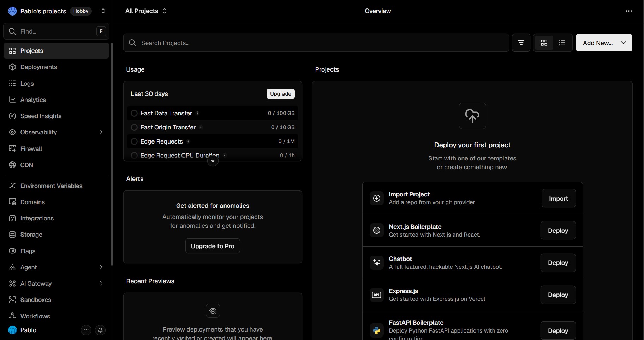Expand the Observability submenu
The image size is (644, 340).
101,132
